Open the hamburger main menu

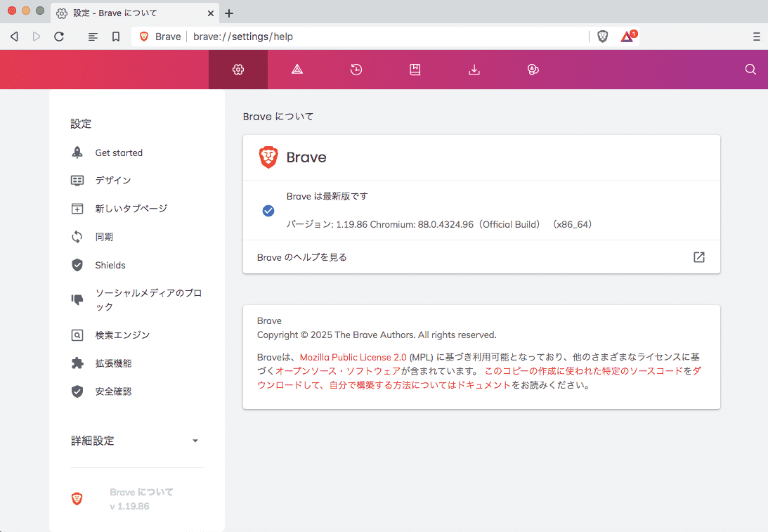coord(756,37)
